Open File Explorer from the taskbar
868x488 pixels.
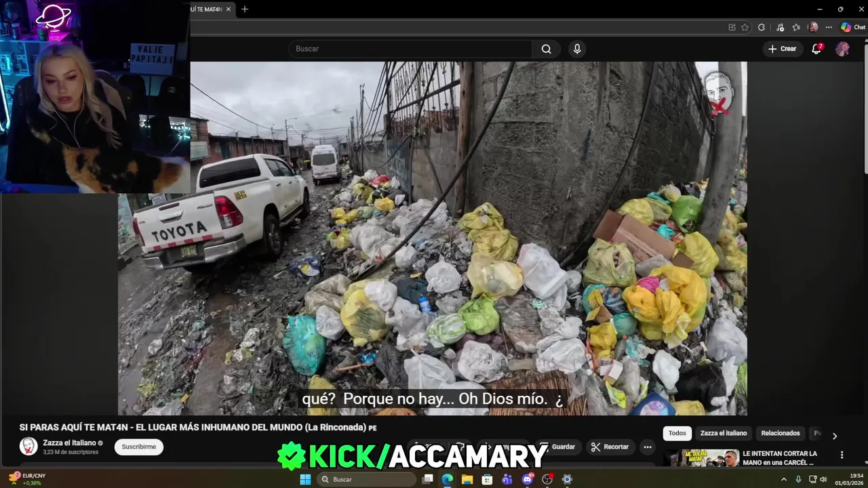pyautogui.click(x=467, y=479)
